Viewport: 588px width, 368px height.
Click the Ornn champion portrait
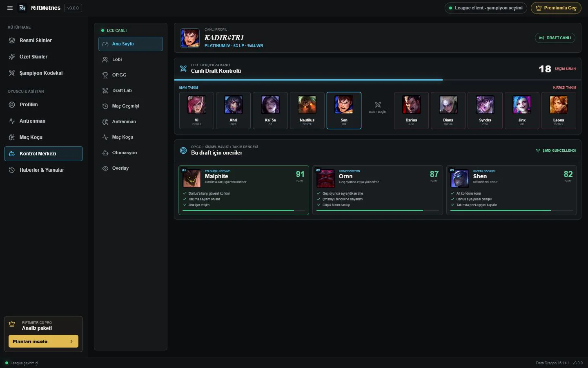pyautogui.click(x=325, y=179)
